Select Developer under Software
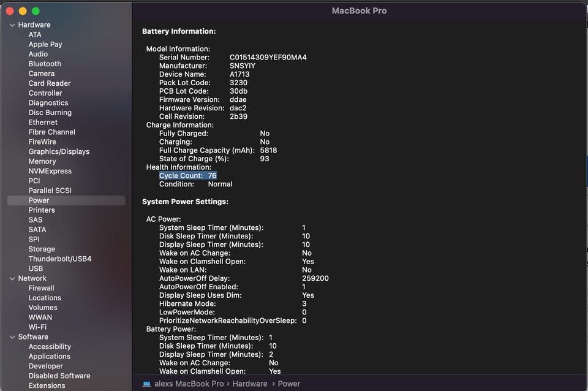This screenshot has height=391, width=588. click(x=46, y=366)
